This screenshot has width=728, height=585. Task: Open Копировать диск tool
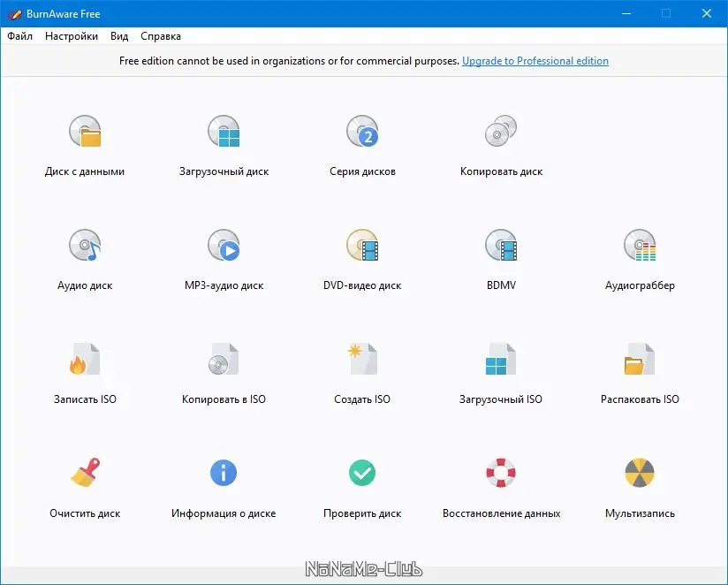[x=501, y=132]
